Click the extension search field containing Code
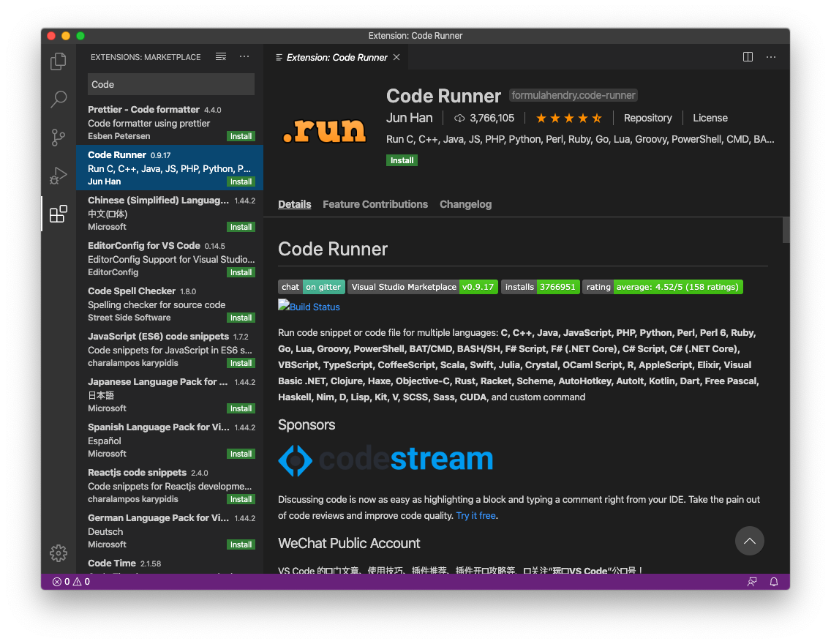The height and width of the screenshot is (644, 831). pyautogui.click(x=170, y=84)
